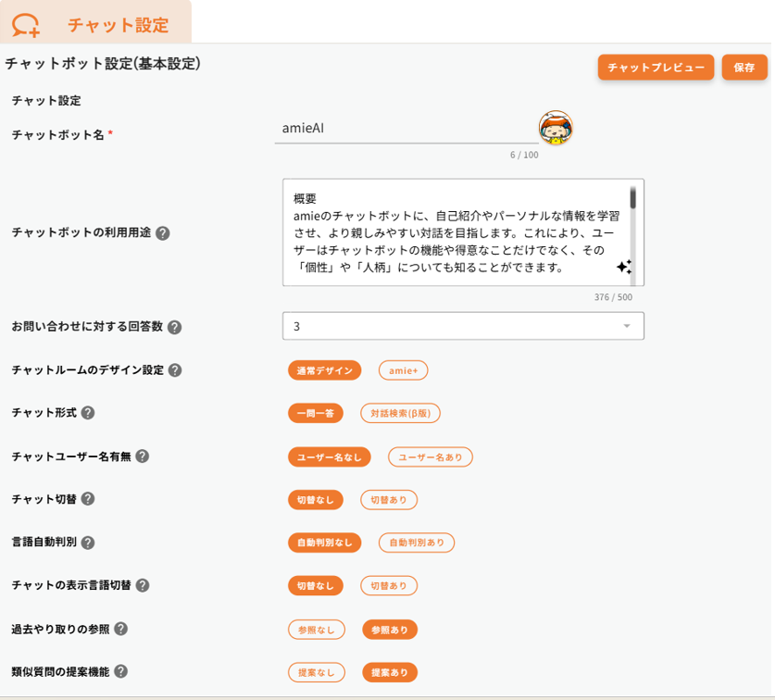Open help icon for 類似質問の提案機能

[x=121, y=672]
